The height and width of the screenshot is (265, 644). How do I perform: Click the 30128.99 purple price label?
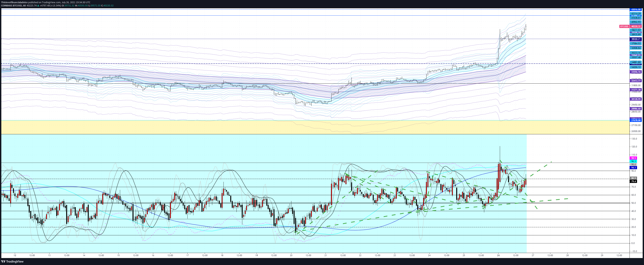pos(636,99)
